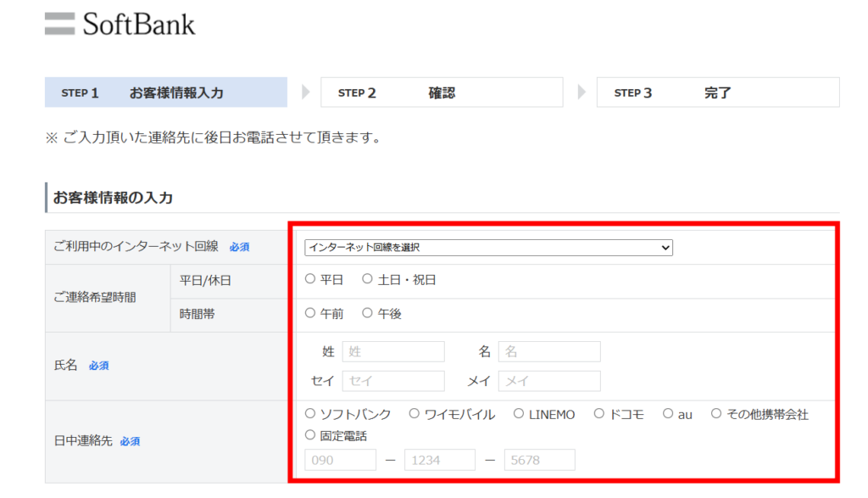Viewport: 868px width, 498px height.
Task: Click the ご利用中のインターネット回線 label
Action: (136, 247)
